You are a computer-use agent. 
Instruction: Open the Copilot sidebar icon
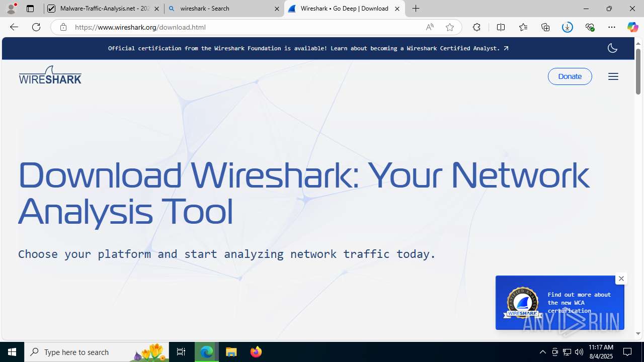pos(632,27)
